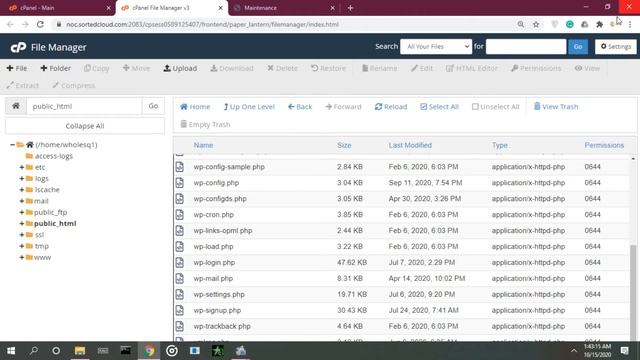The image size is (640, 360).
Task: Click the Edit toolbar button
Action: (422, 68)
